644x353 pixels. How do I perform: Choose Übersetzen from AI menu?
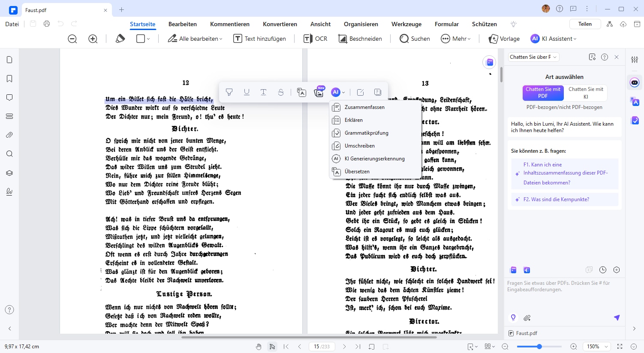click(x=375, y=172)
